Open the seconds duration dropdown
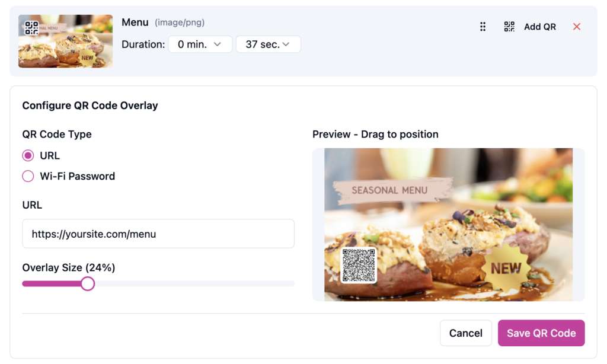 coord(268,44)
